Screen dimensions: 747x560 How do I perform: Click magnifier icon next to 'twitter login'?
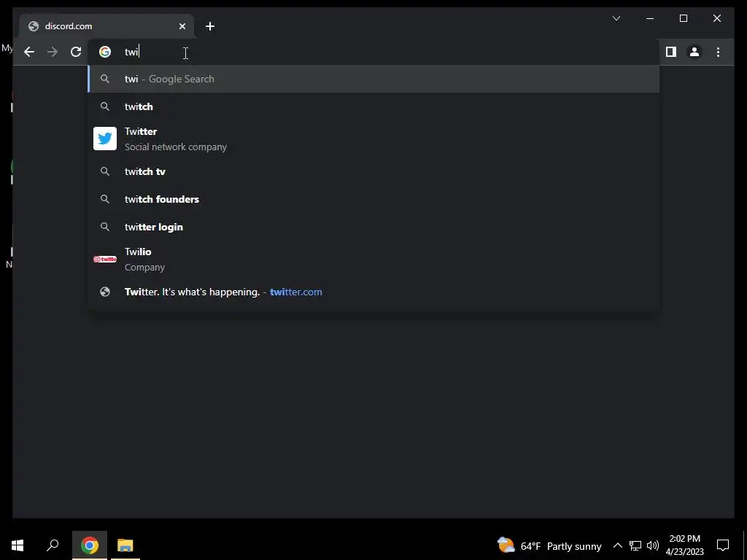[105, 227]
